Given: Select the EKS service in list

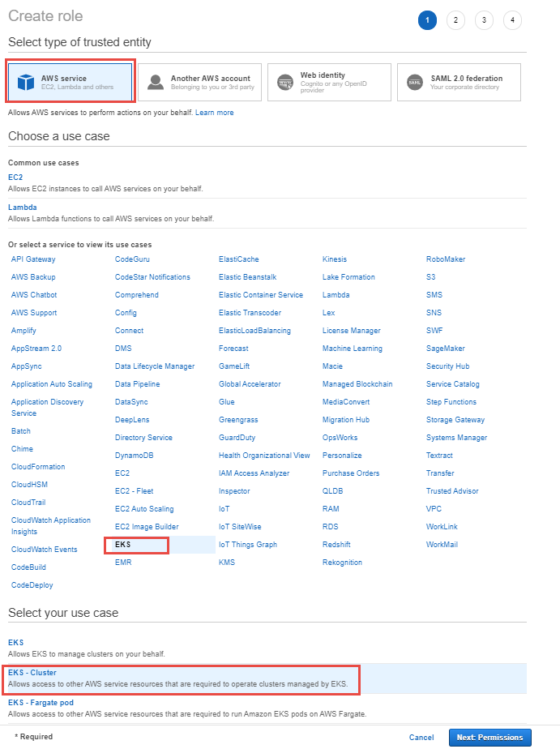Looking at the screenshot, I should pyautogui.click(x=122, y=545).
